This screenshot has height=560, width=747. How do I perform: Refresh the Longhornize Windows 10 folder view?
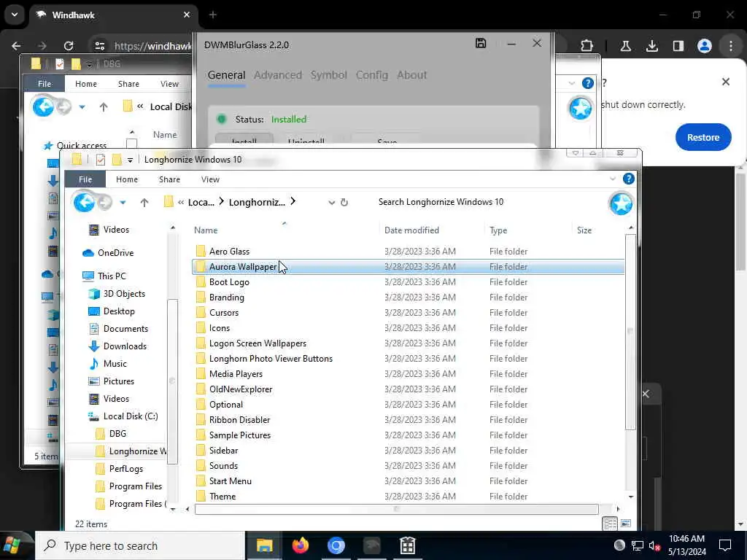click(344, 203)
